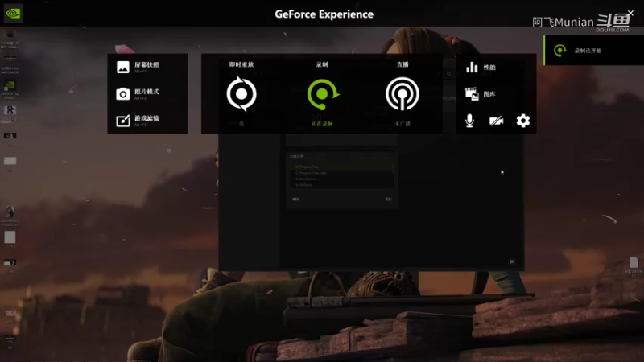The image size is (644, 362).
Task: Toggle the crossed-out camera icon
Action: [496, 121]
